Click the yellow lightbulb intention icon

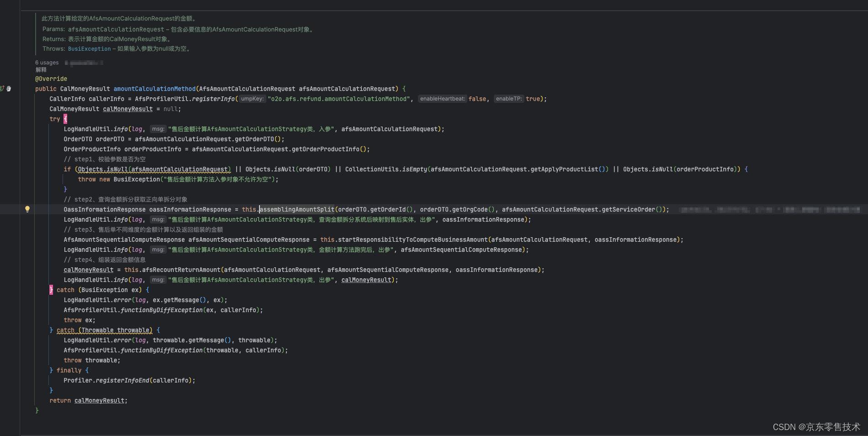(x=27, y=209)
